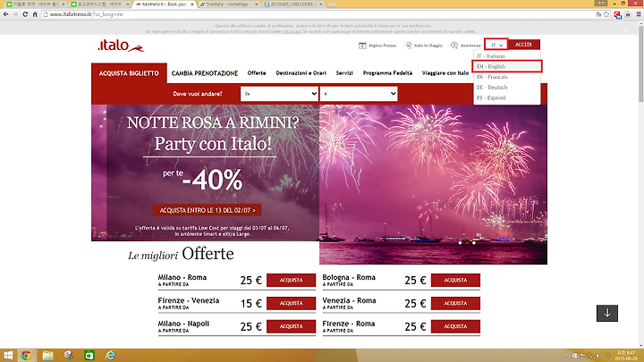
Task: Open Destinazioni e Orari menu
Action: (x=301, y=73)
